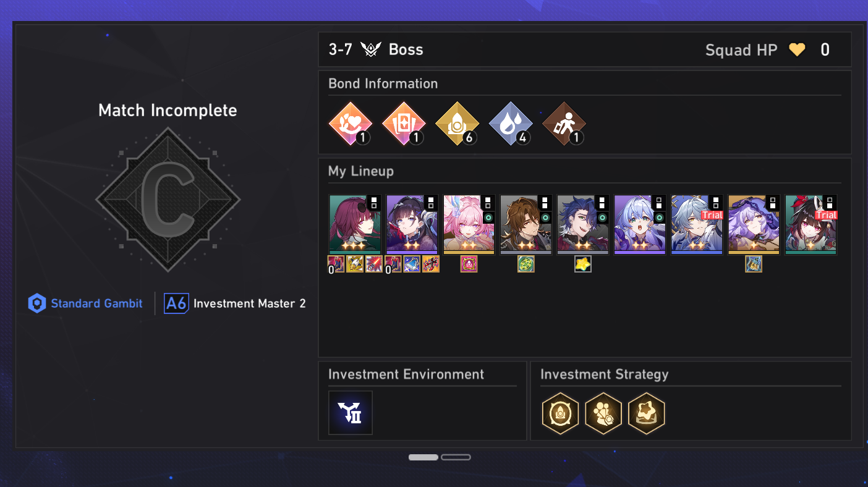Open the gold bond icon showing 6
Viewport: 868px width, 487px height.
point(457,124)
